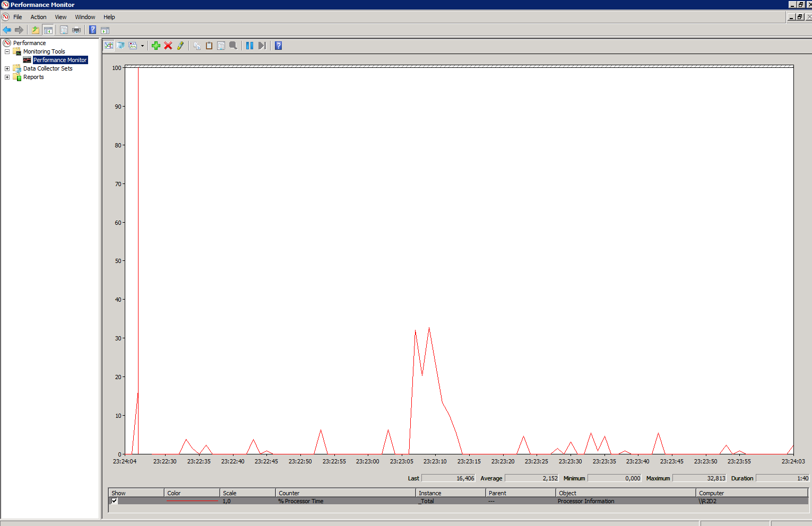The image size is (812, 526).
Task: Open the Window menu
Action: [85, 17]
